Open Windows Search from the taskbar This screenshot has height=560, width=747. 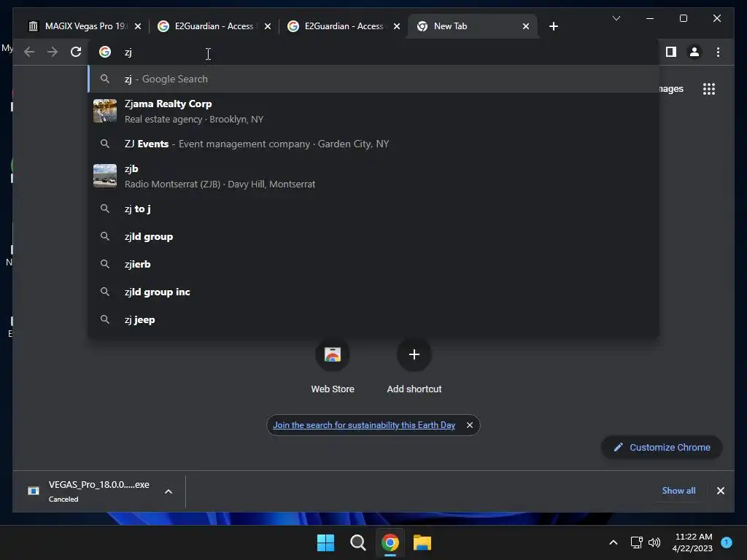[357, 542]
